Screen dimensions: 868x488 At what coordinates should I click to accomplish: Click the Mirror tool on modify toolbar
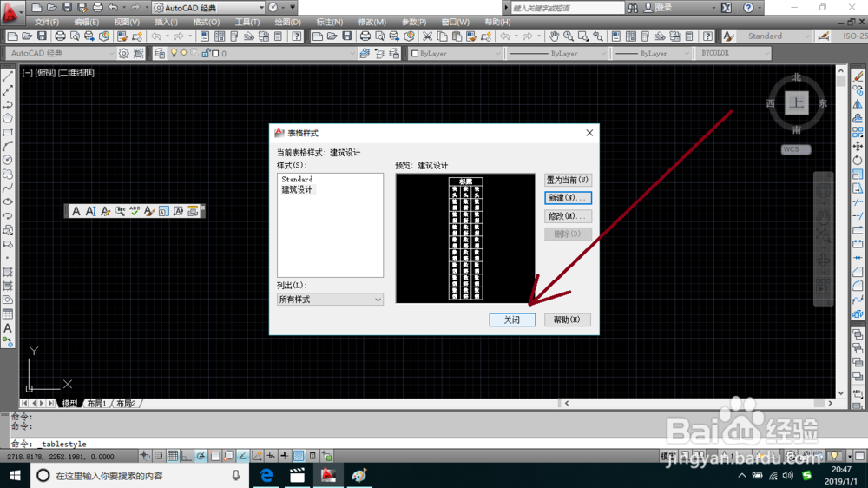[x=858, y=104]
